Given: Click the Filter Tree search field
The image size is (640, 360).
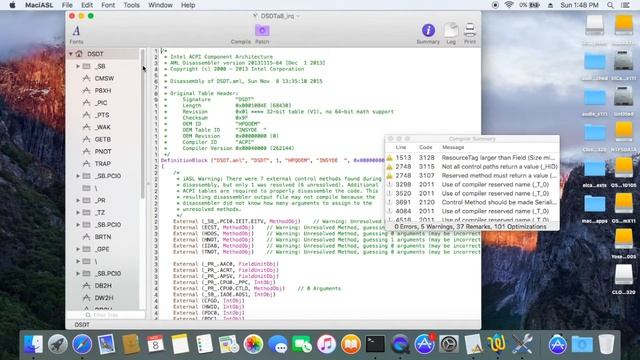Looking at the screenshot, I should coord(105,315).
